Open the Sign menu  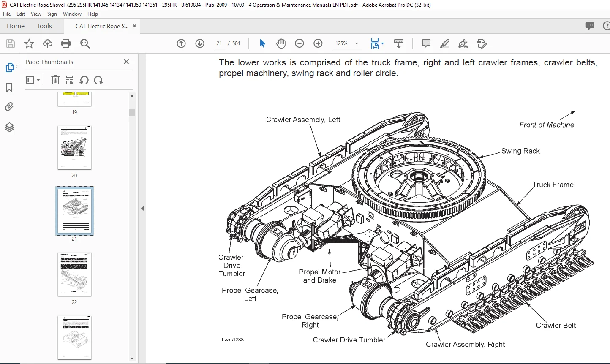tap(52, 14)
